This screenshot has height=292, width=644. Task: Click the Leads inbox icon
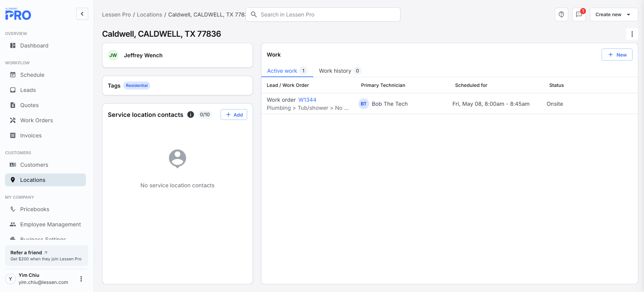tap(13, 90)
